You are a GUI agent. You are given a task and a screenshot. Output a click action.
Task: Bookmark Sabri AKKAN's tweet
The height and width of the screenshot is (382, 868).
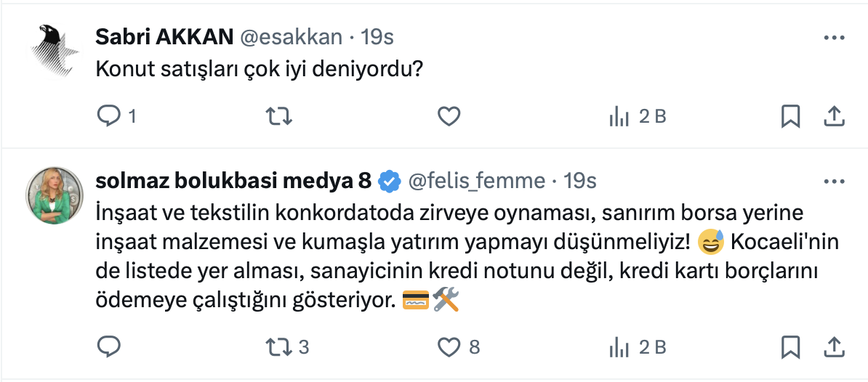pos(790,116)
